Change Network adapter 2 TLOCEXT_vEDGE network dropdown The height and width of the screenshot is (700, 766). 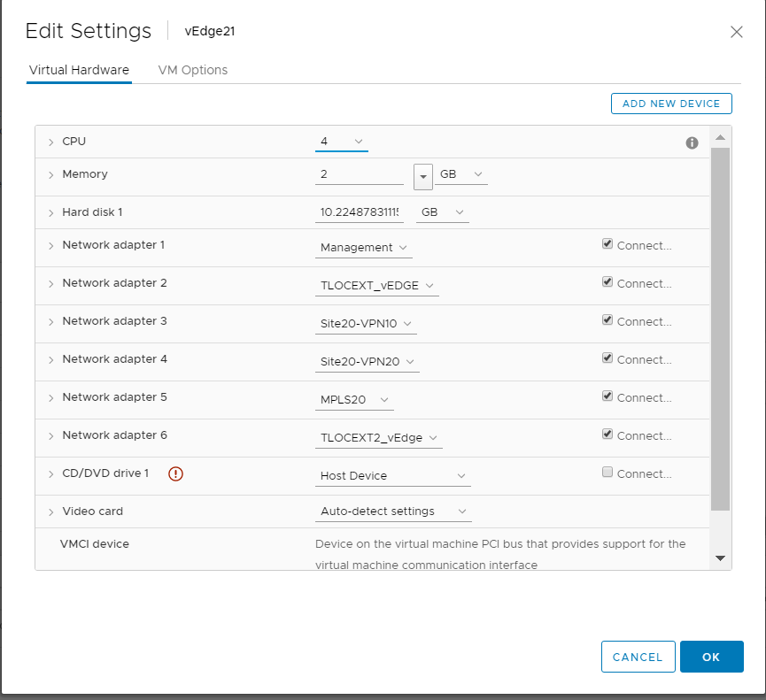(377, 286)
